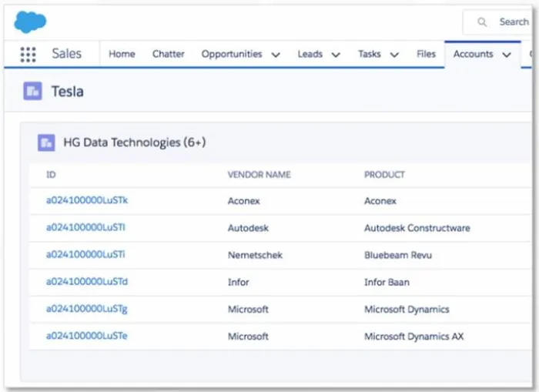Viewport: 539px width, 392px height.
Task: Click the Salesforce cloud logo
Action: point(30,22)
